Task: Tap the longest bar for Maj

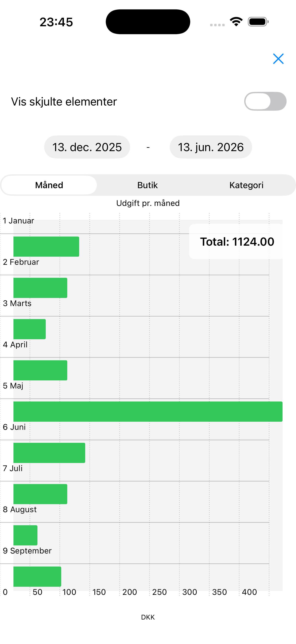Action: coord(148,412)
